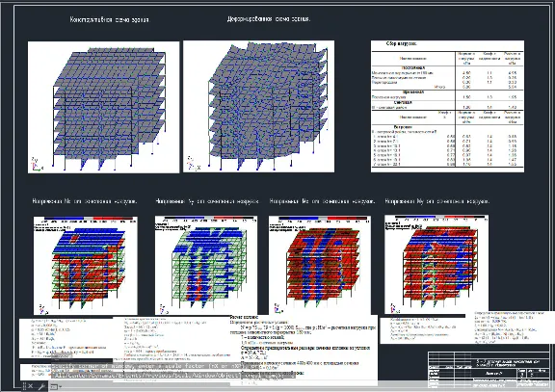Grab the command line grip handle
This screenshot has width=555, height=392.
click(x=24, y=386)
